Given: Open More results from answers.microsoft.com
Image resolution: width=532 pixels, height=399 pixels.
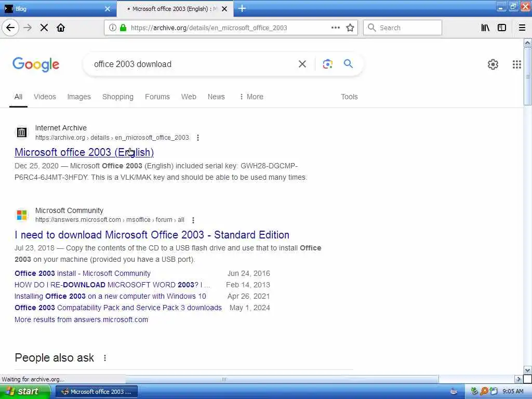Looking at the screenshot, I should 82,320.
